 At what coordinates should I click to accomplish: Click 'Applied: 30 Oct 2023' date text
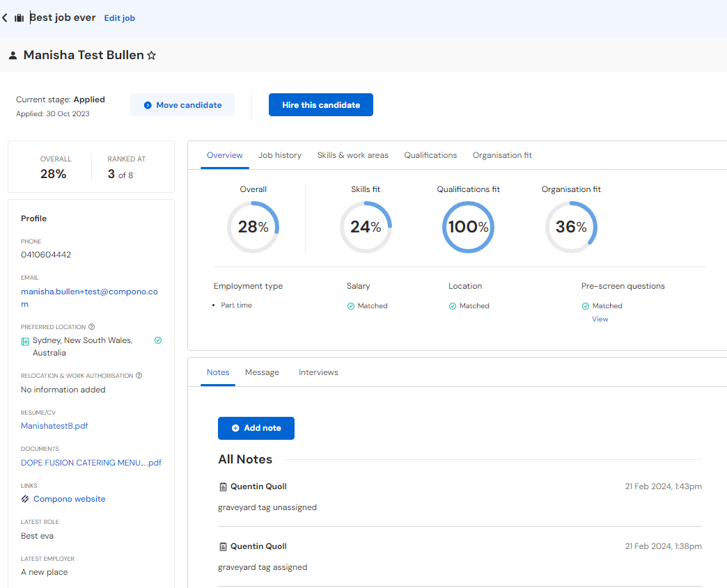coord(53,114)
